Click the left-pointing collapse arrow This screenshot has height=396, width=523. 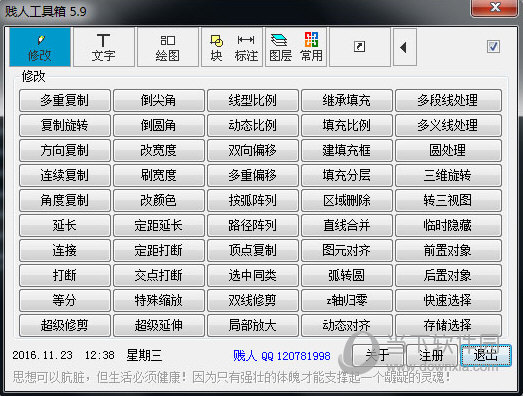pyautogui.click(x=405, y=47)
